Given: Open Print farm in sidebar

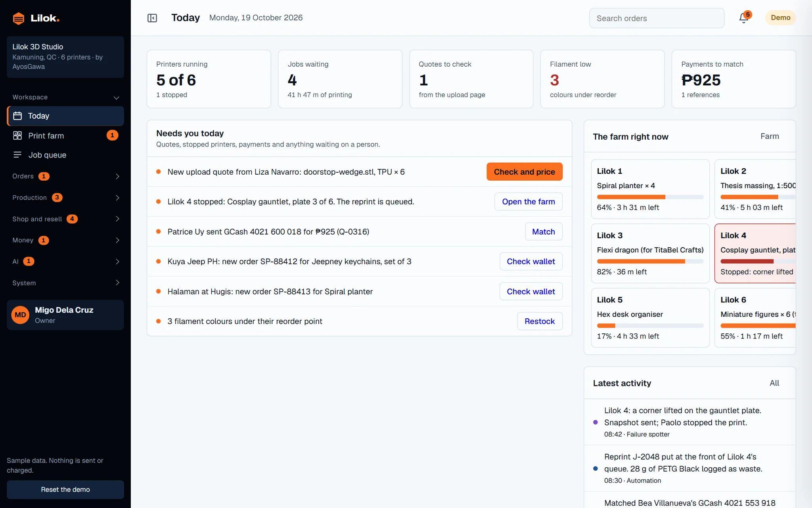Looking at the screenshot, I should point(65,136).
